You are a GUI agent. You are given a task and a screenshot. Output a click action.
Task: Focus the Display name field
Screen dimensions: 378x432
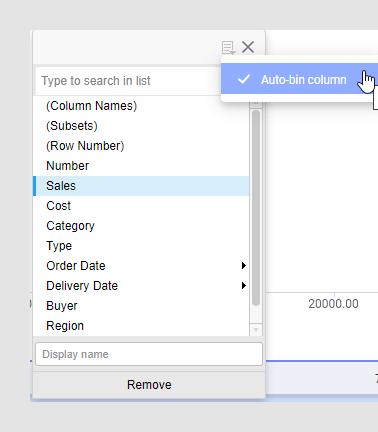click(x=149, y=354)
